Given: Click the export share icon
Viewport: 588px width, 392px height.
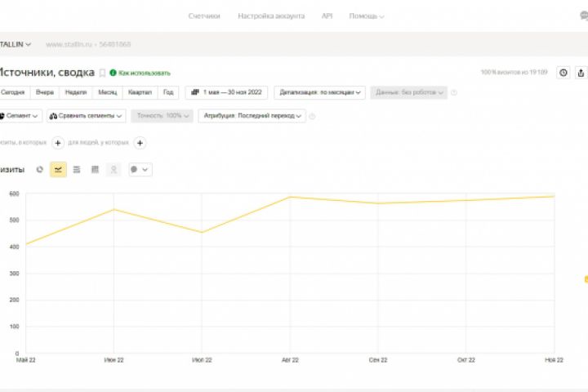Looking at the screenshot, I should (581, 73).
